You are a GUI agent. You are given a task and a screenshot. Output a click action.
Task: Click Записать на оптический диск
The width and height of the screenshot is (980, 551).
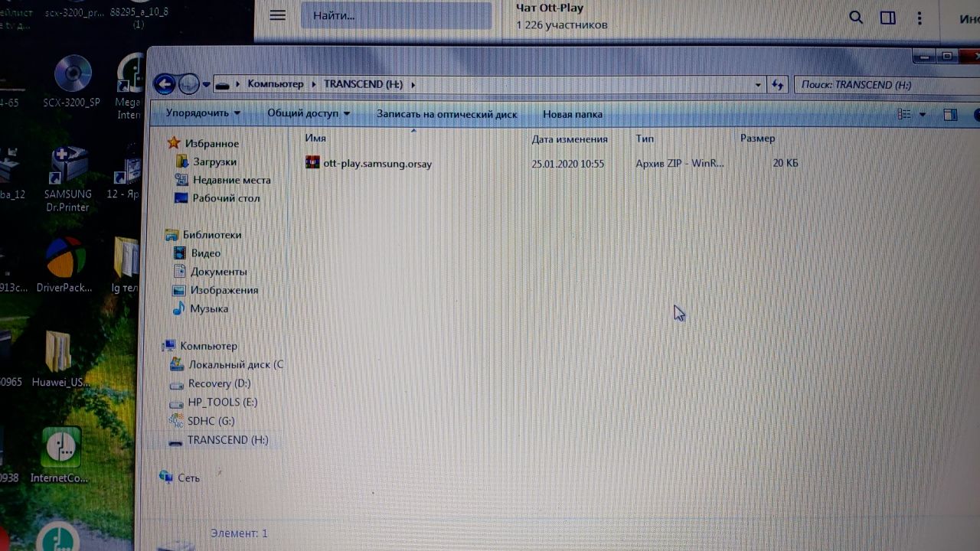(x=446, y=114)
